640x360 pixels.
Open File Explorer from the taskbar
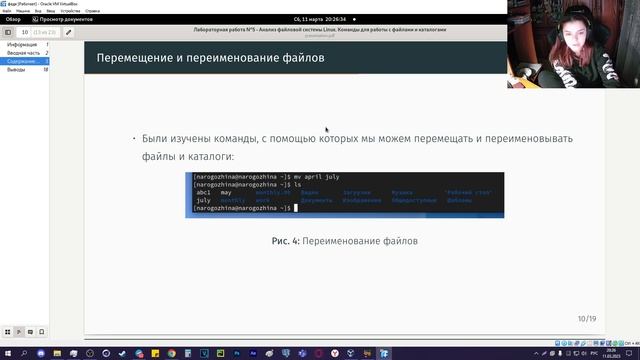(57, 353)
